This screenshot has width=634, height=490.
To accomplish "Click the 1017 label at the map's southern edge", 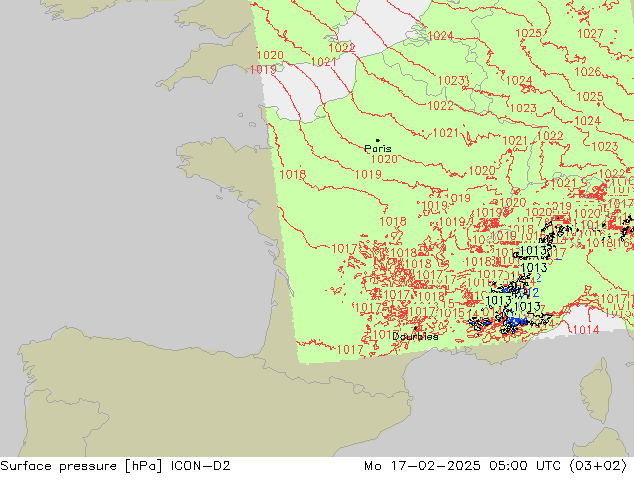I will 349,349.
